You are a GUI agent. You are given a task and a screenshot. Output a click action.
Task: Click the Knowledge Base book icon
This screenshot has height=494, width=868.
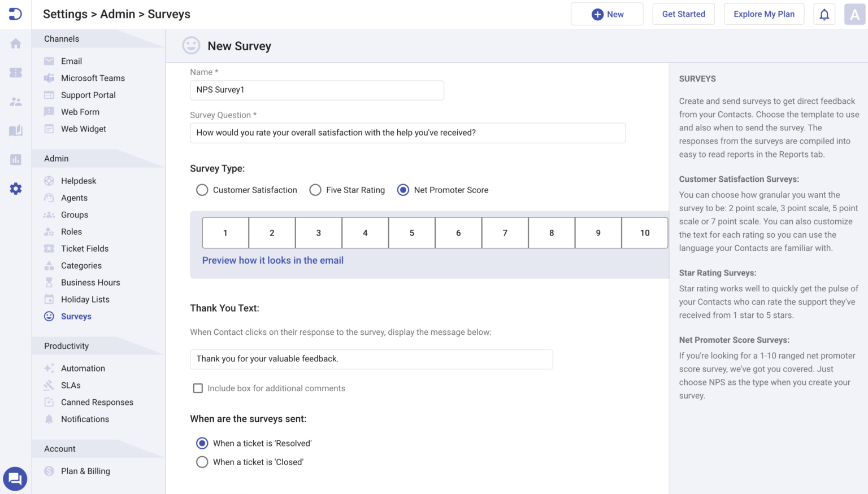[x=15, y=130]
